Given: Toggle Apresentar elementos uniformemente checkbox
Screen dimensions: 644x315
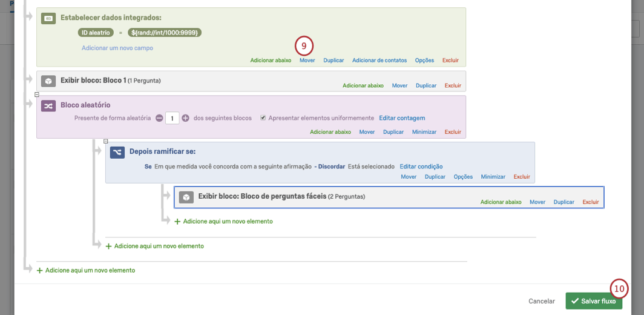Looking at the screenshot, I should point(263,118).
